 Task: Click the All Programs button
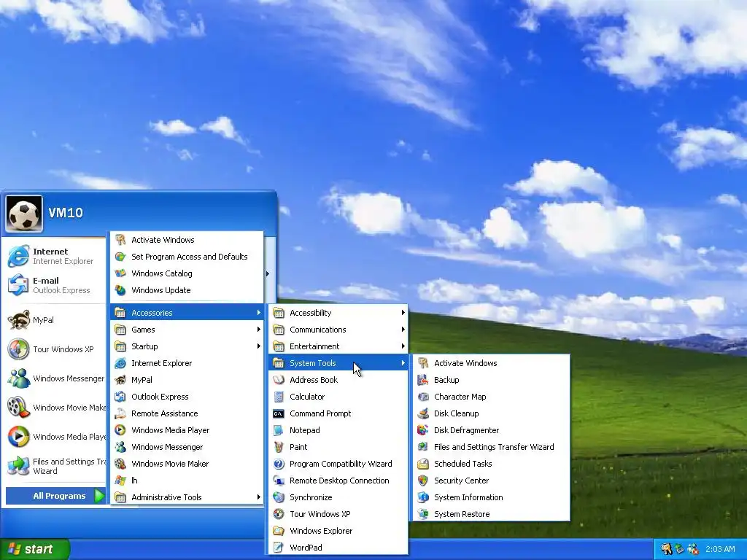click(x=55, y=496)
